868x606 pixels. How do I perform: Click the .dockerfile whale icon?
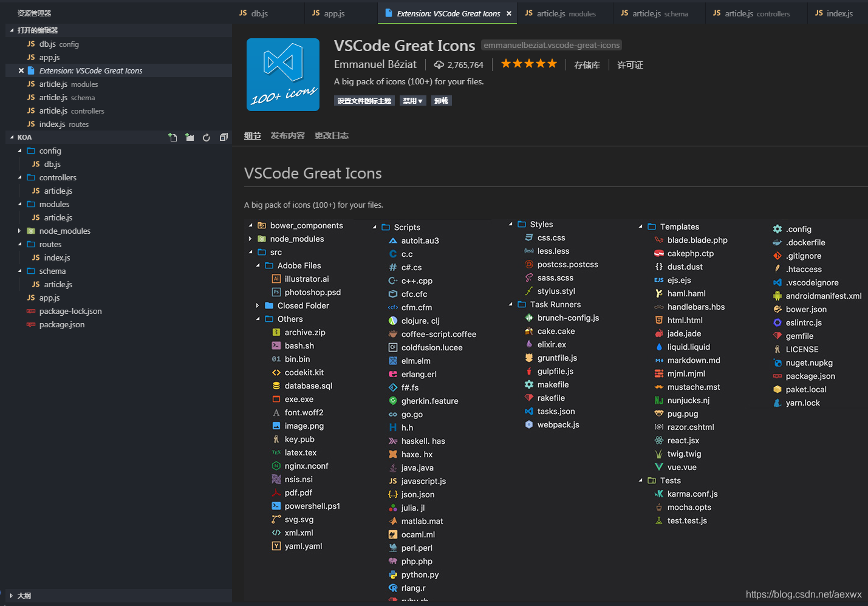tap(777, 242)
